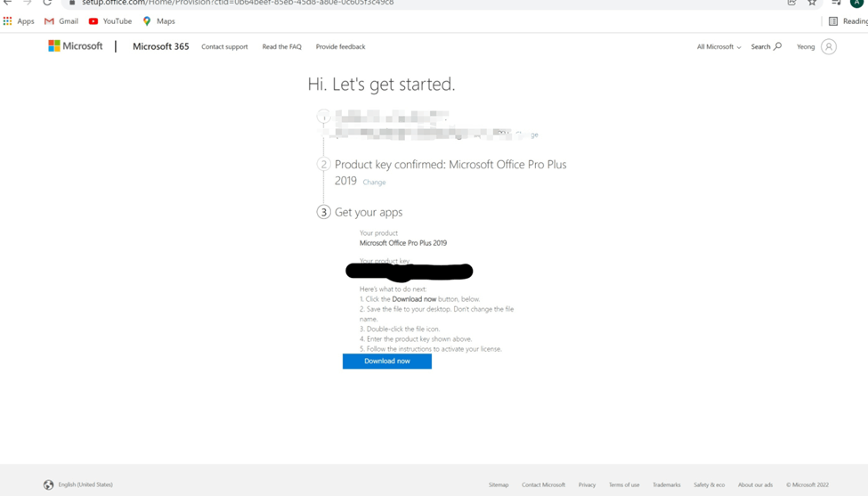Open the Yeong account avatar

(829, 46)
